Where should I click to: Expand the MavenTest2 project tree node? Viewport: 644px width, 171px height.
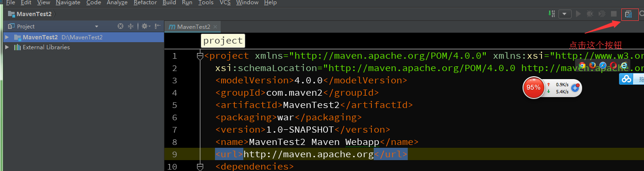tap(7, 37)
